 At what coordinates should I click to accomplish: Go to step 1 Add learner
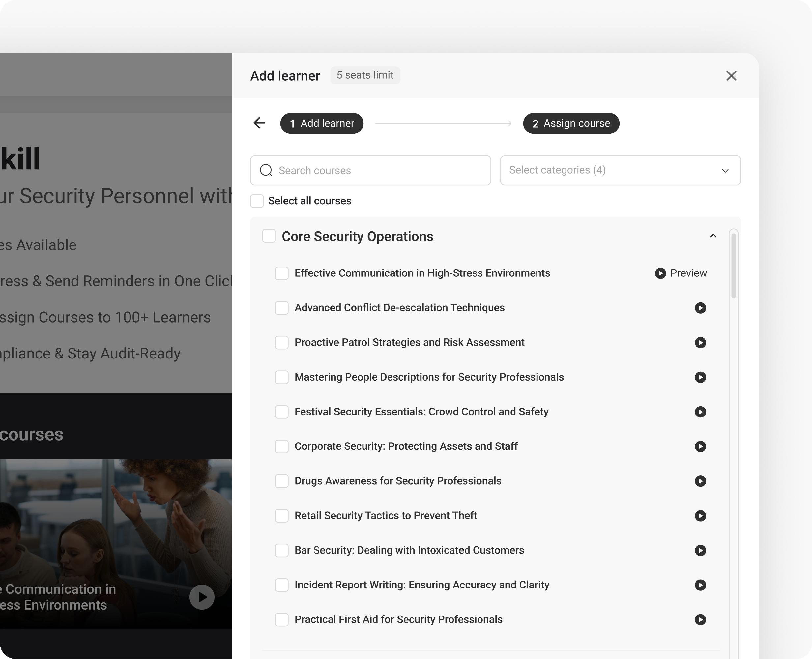tap(322, 123)
